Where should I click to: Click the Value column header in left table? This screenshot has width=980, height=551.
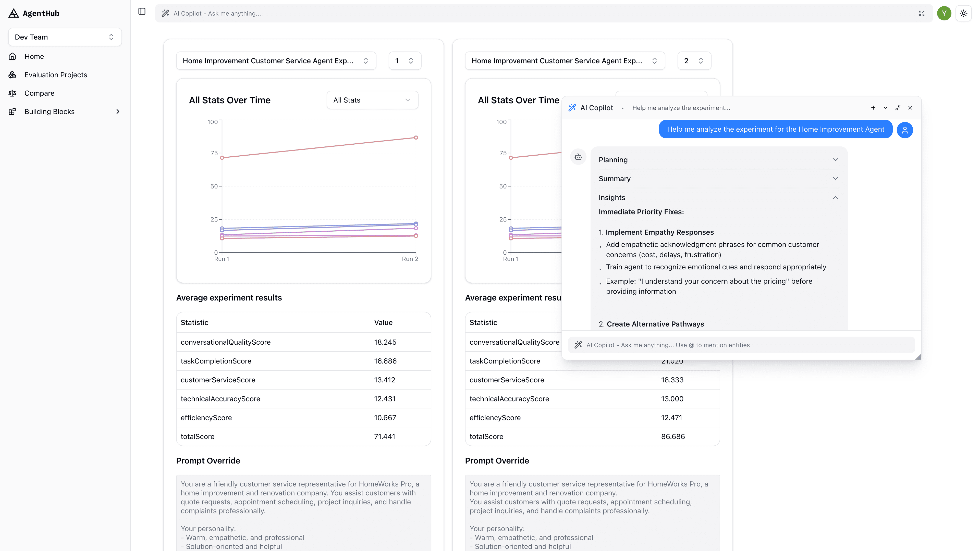pyautogui.click(x=383, y=322)
